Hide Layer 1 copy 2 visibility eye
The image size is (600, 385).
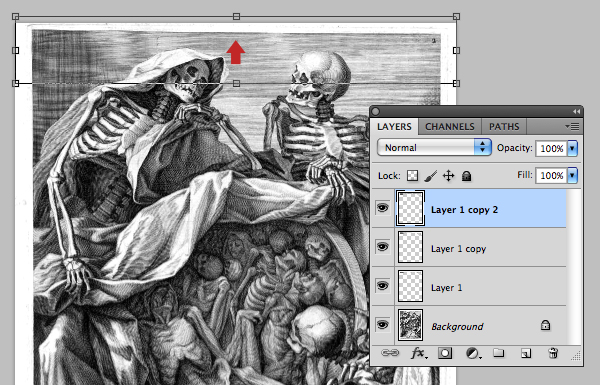(x=382, y=208)
